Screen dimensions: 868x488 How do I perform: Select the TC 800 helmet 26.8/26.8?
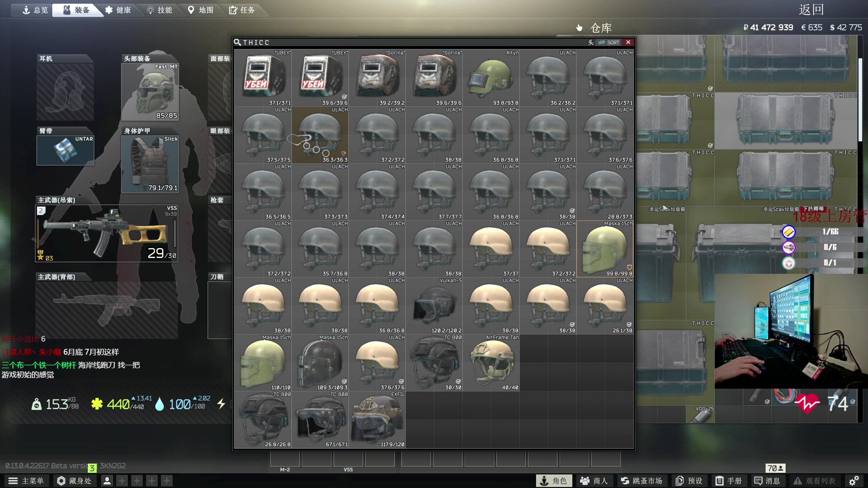click(263, 420)
